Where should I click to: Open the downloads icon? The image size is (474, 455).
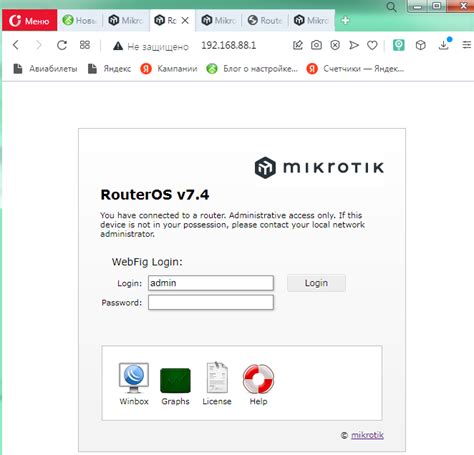pos(444,45)
